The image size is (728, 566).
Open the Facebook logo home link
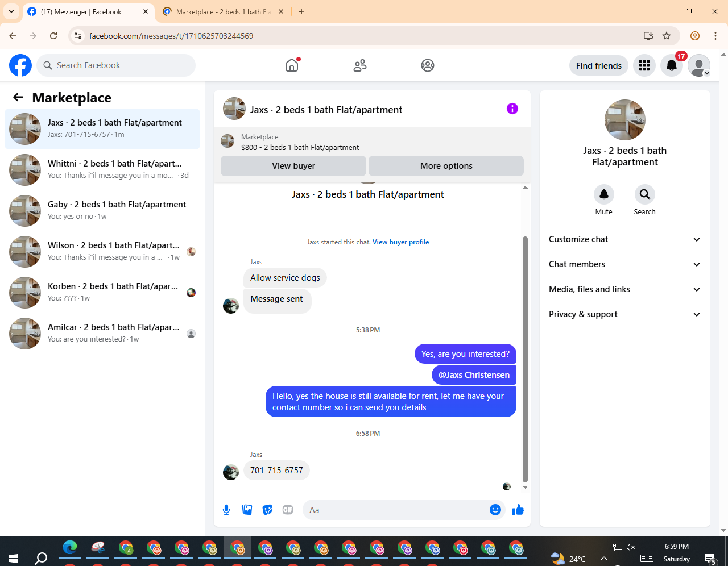tap(20, 65)
